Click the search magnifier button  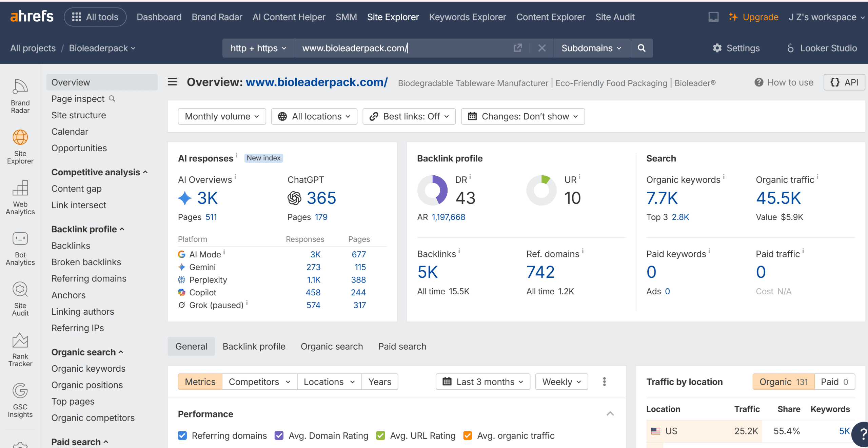[x=641, y=48]
